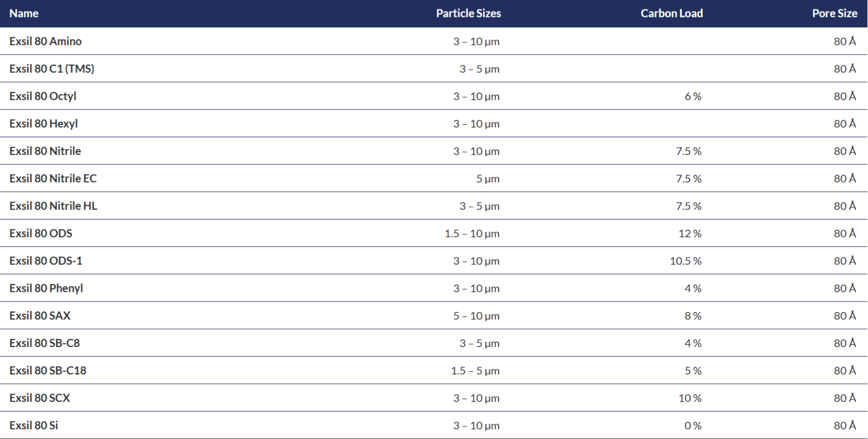
Task: Open Exsil 80 Hexyl entry
Action: tap(44, 124)
